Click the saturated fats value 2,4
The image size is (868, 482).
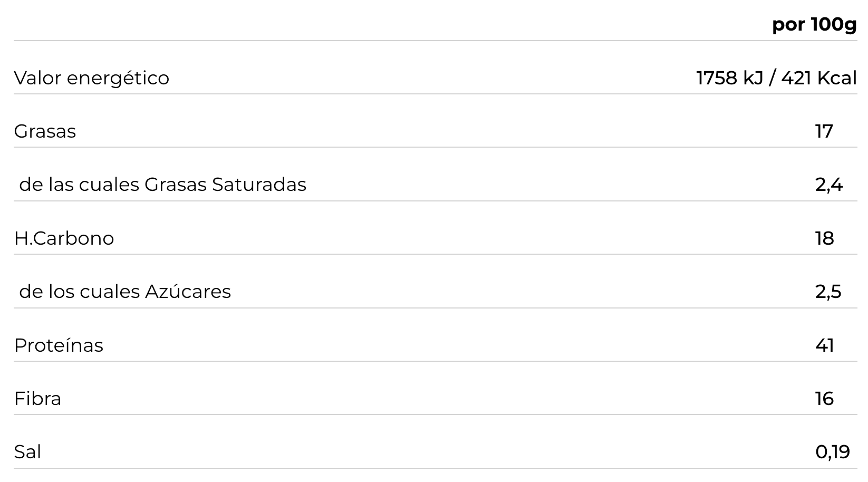[828, 185]
